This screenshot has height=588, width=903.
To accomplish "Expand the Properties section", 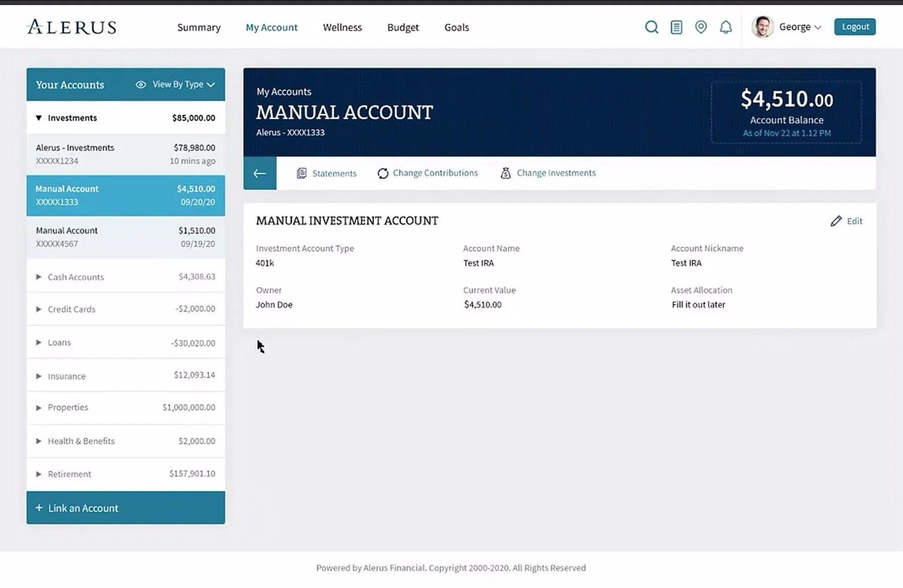I will pyautogui.click(x=38, y=408).
